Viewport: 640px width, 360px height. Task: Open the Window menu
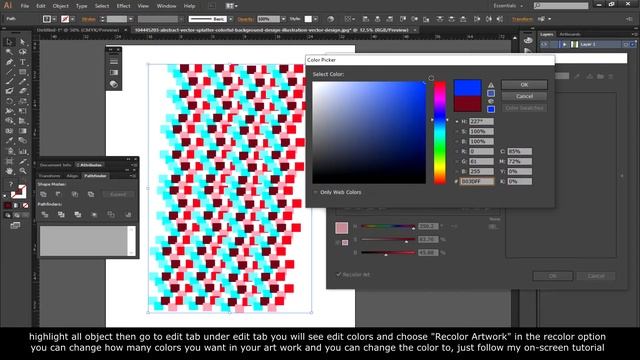[167, 6]
